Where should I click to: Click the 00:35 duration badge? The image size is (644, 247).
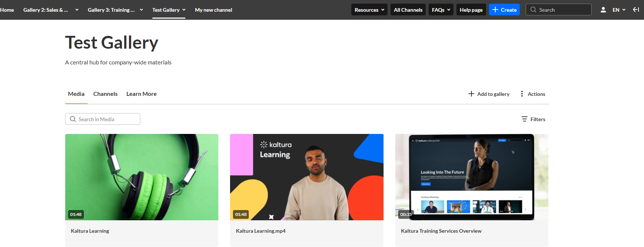pos(406,214)
